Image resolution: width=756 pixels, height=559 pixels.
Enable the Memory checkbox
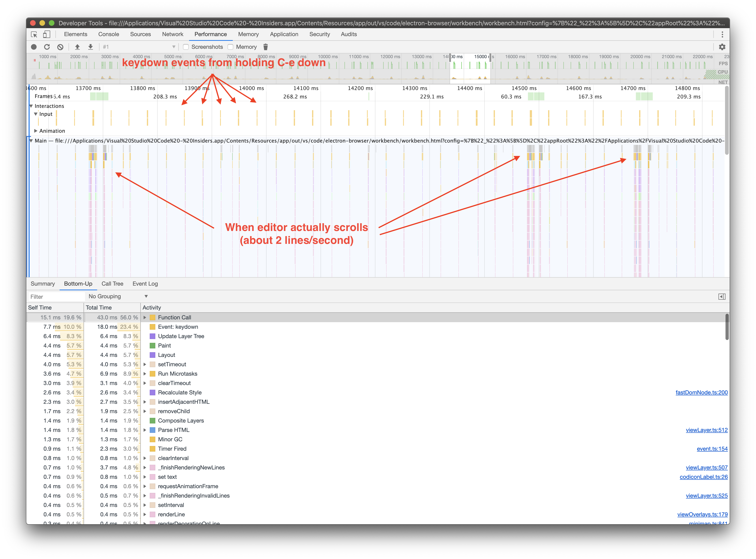click(231, 47)
